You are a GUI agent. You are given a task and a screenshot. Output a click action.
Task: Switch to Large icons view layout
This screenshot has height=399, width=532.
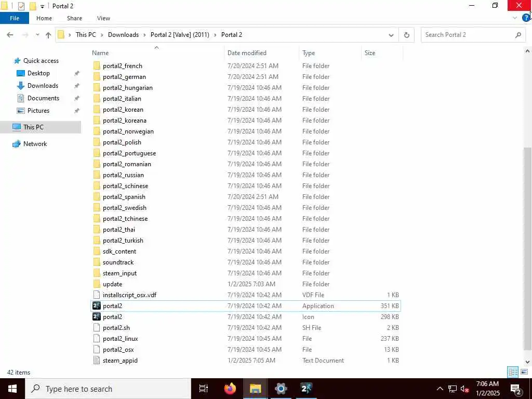coord(524,372)
